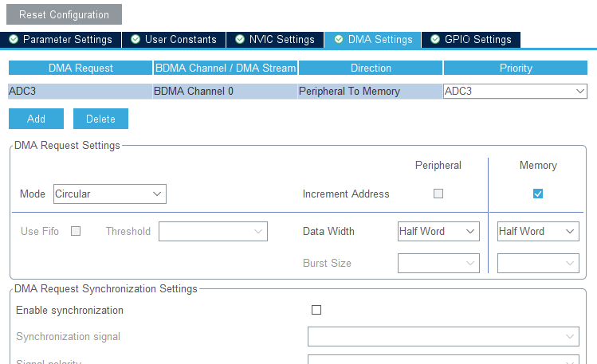The width and height of the screenshot is (597, 364).
Task: Click the Reset Configuration button
Action: click(x=65, y=14)
